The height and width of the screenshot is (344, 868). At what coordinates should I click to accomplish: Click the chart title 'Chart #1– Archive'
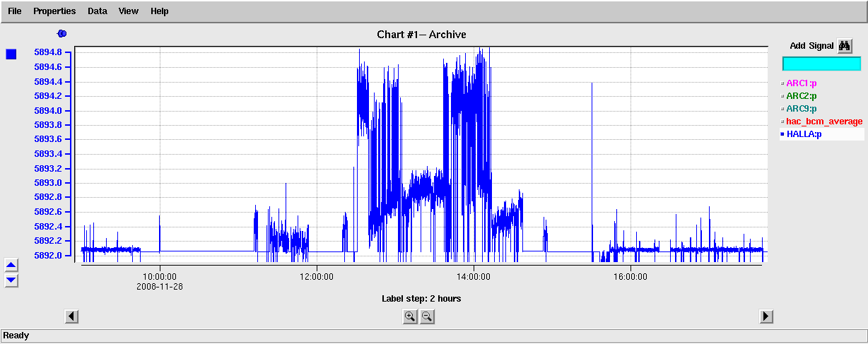pos(421,34)
